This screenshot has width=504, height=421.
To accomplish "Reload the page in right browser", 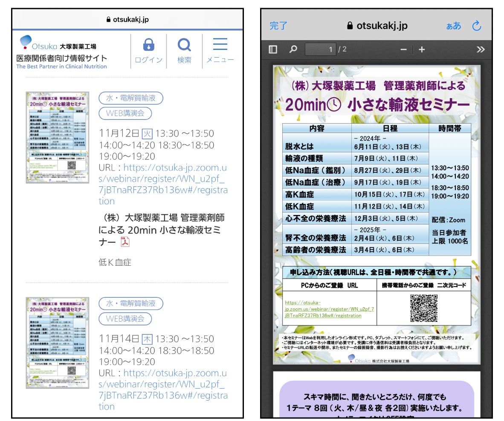I will coord(477,26).
